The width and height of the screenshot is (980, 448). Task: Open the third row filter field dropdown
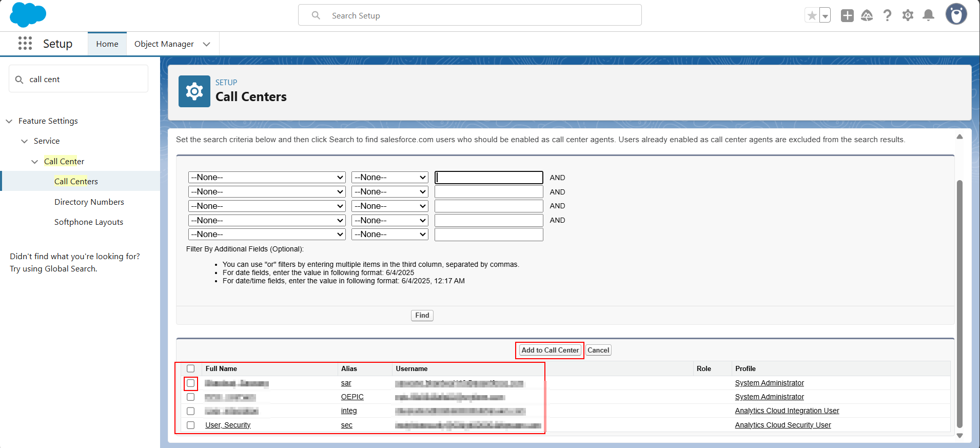(267, 206)
